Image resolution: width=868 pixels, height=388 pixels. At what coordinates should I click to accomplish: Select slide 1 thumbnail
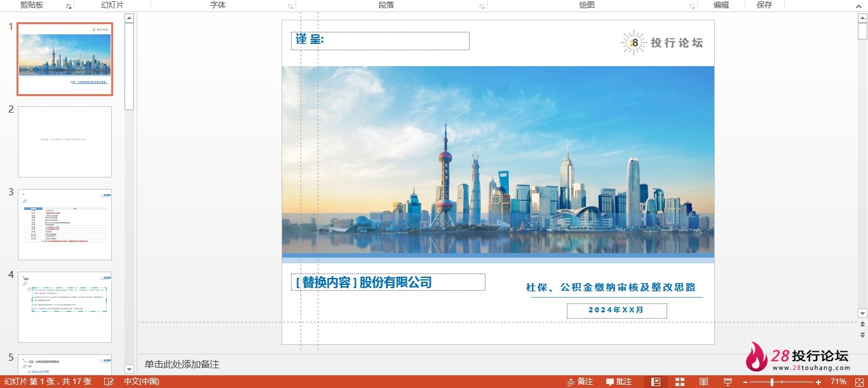(x=65, y=59)
